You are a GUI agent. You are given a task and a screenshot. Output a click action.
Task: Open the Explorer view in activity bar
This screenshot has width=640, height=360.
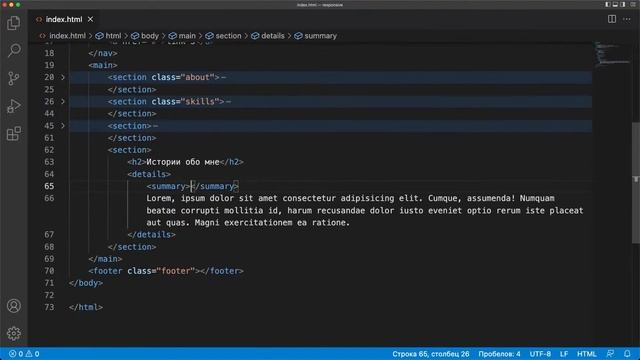(13, 23)
